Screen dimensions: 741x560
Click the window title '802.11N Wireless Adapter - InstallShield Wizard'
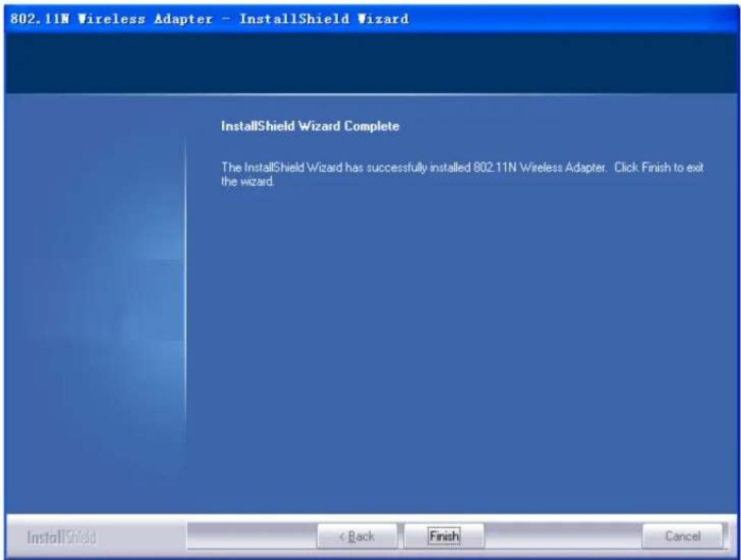tap(209, 19)
